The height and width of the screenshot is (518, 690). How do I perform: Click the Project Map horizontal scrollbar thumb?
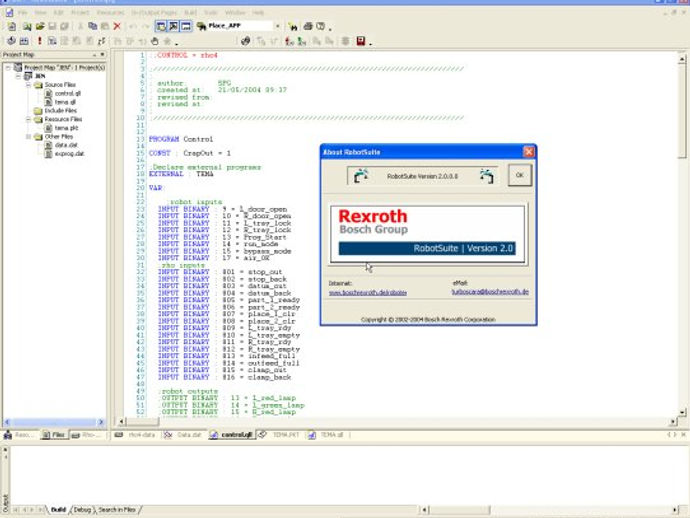[x=55, y=422]
